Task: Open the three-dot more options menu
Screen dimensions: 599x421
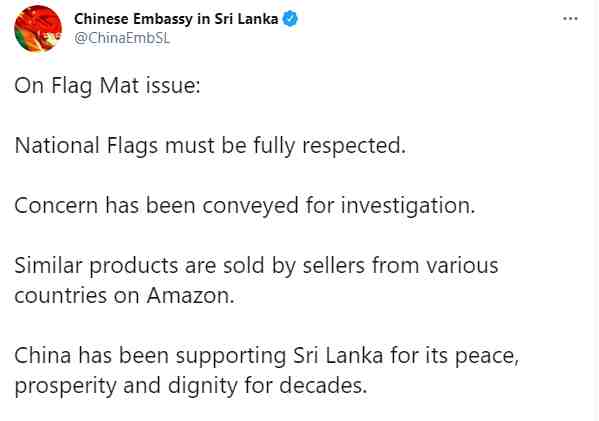Action: click(x=570, y=19)
